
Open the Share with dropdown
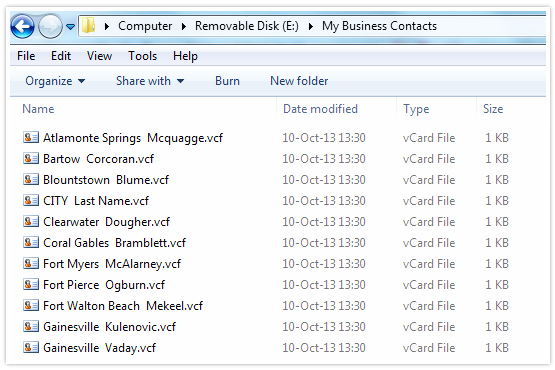[150, 81]
